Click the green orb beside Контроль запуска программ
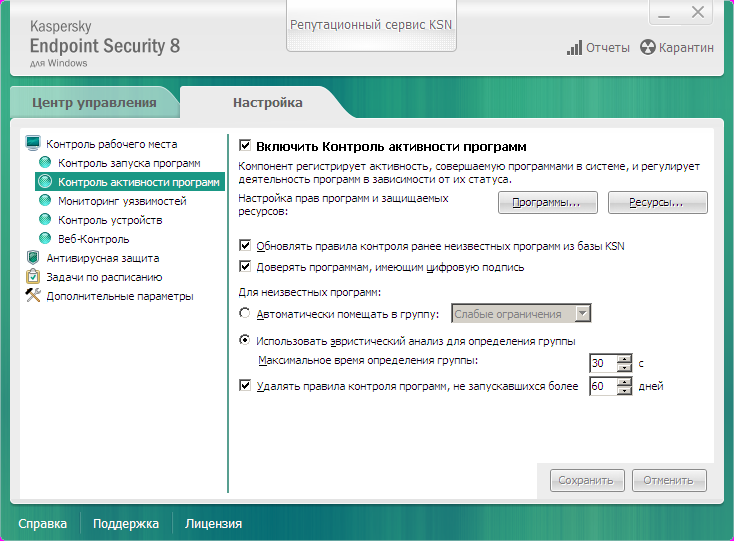The image size is (734, 541). 45,162
